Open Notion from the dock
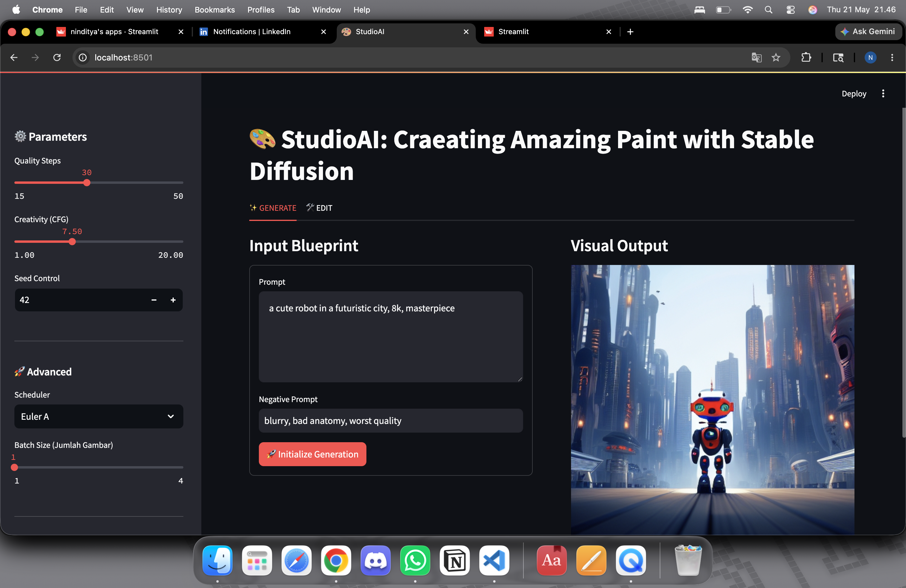 (x=454, y=561)
